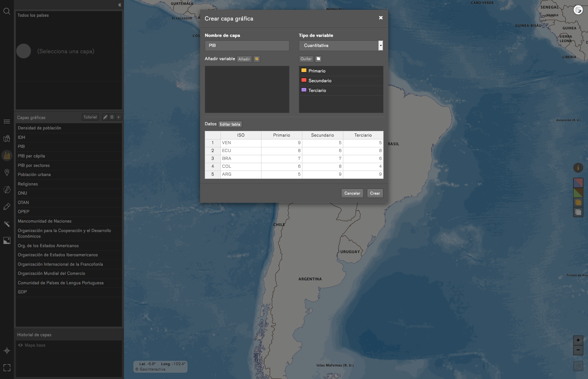Toggle the orange stacked layers map button
Viewport: 588px width, 379px height.
(x=578, y=202)
